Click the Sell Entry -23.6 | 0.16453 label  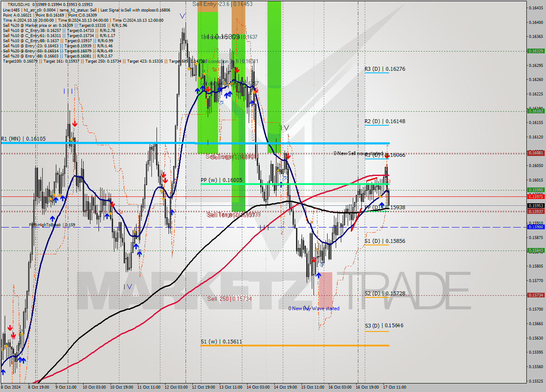(222, 4)
